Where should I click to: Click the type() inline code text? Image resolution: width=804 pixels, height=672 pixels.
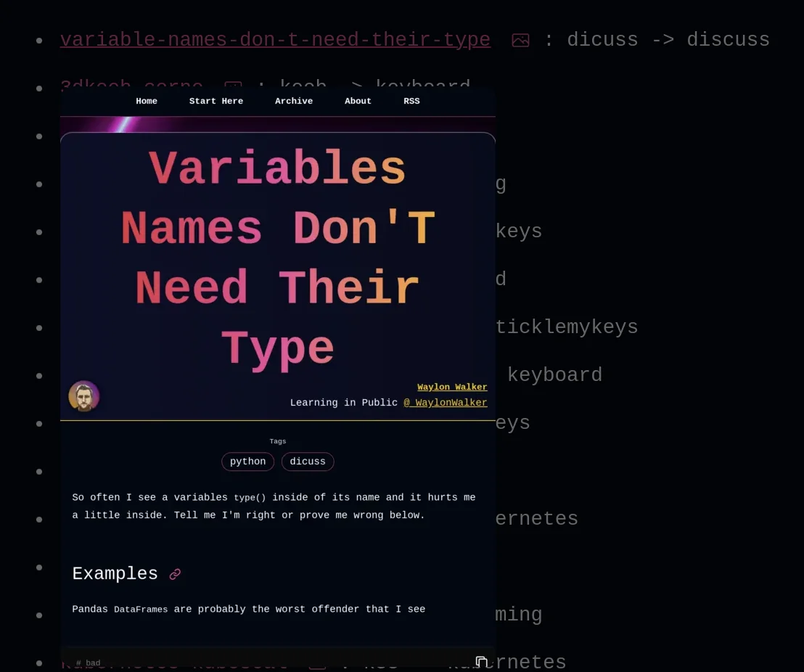250,498
